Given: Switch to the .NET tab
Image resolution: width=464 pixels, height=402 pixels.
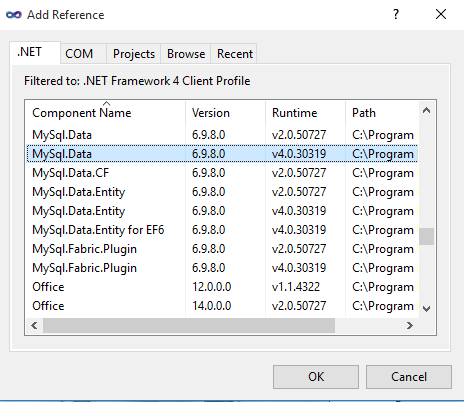Looking at the screenshot, I should 35,52.
